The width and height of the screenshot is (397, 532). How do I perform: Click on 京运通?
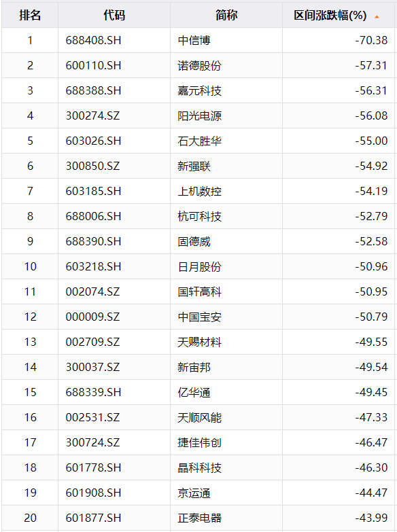[x=194, y=493]
